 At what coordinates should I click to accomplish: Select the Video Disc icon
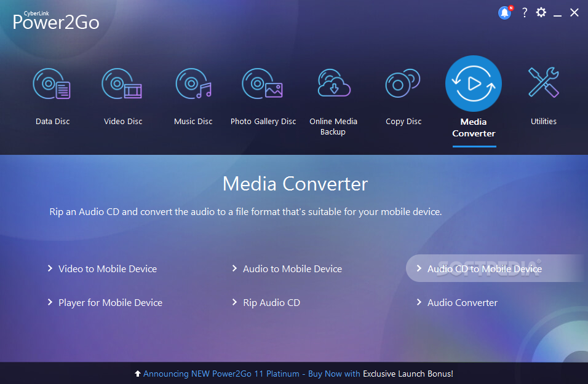pos(122,84)
